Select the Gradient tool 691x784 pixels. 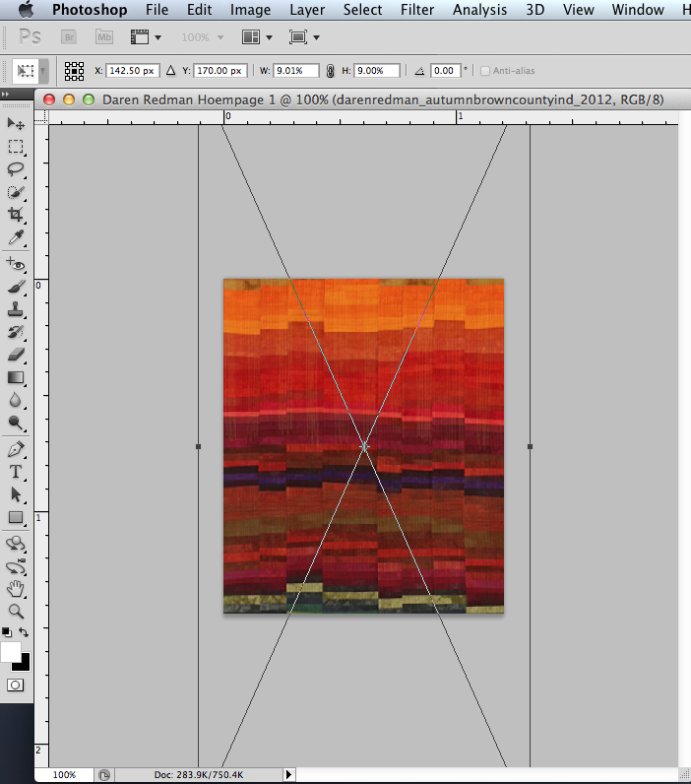point(16,378)
